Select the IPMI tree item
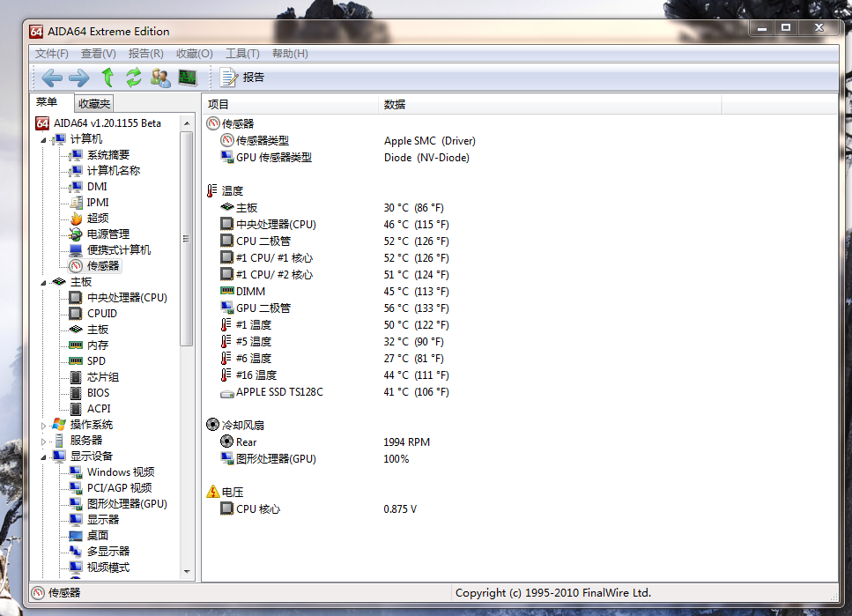852x616 pixels. [x=98, y=203]
